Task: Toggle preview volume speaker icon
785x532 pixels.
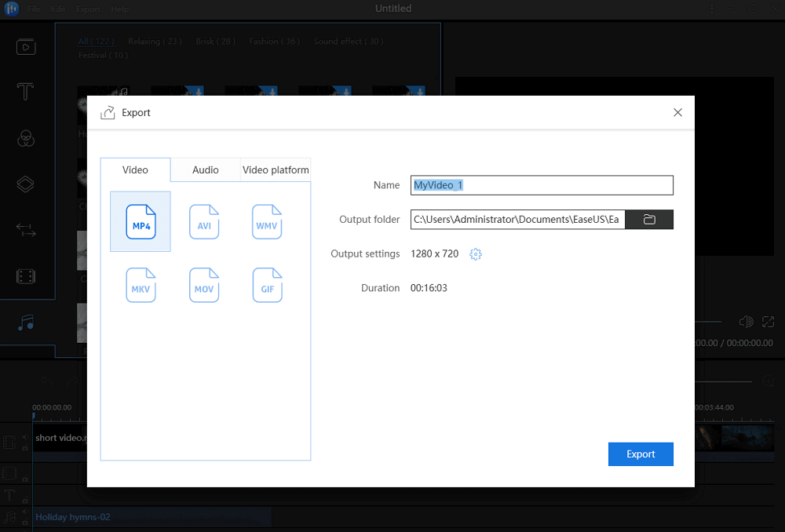Action: [746, 322]
